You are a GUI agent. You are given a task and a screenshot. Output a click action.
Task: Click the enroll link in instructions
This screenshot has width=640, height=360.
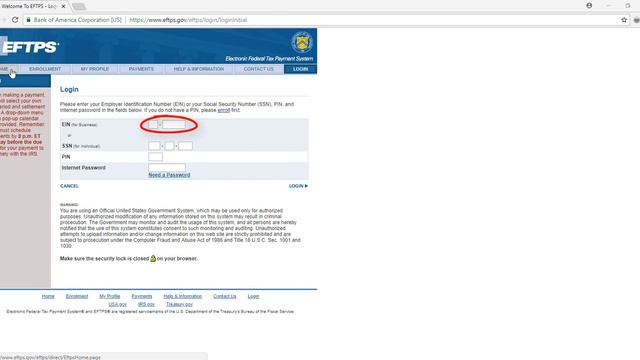click(x=224, y=110)
